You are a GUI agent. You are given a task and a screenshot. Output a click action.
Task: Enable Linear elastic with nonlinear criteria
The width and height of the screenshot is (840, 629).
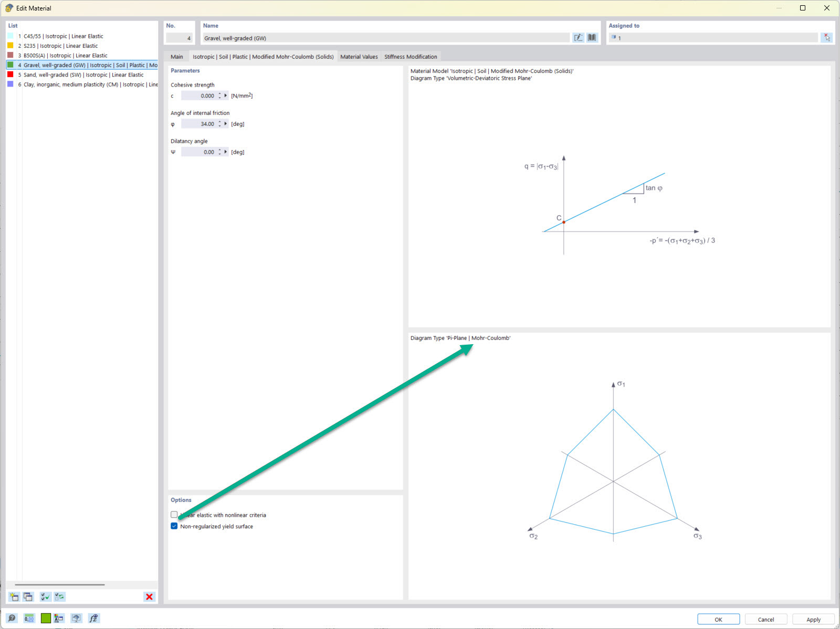[174, 515]
